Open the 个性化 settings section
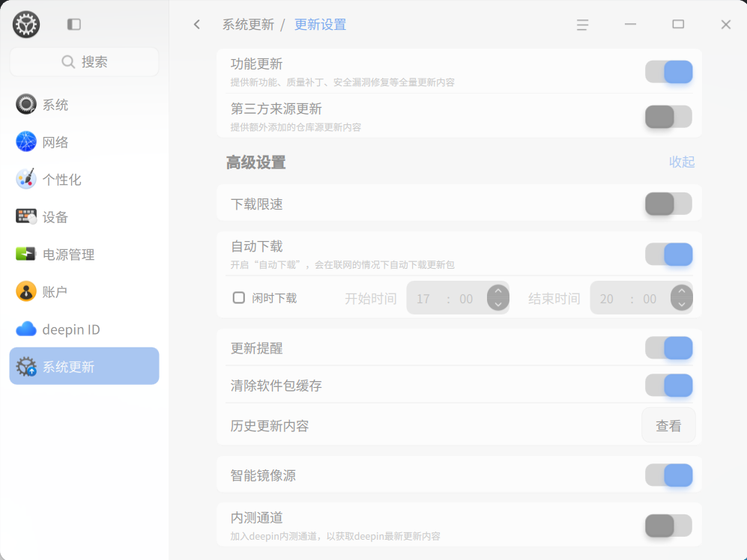This screenshot has height=560, width=747. [85, 179]
